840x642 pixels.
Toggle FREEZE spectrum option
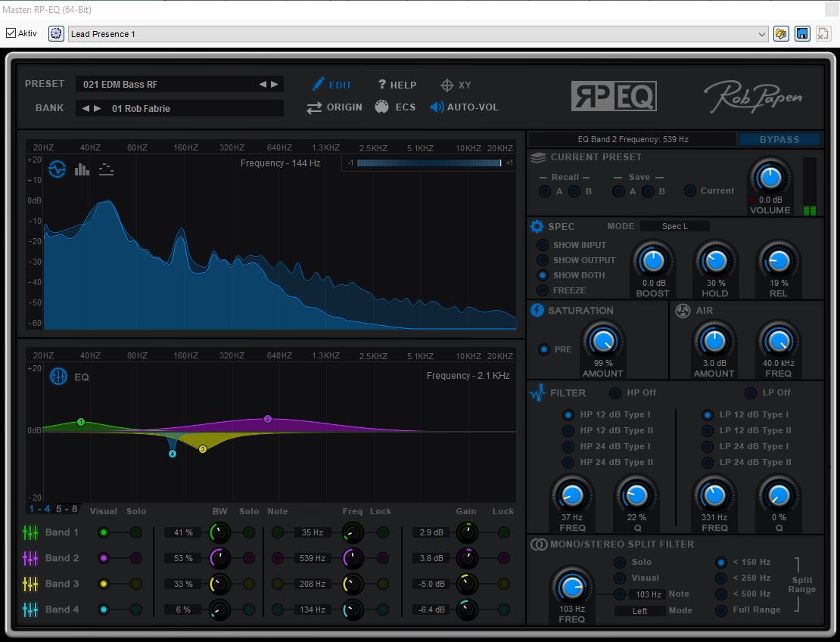click(x=543, y=290)
